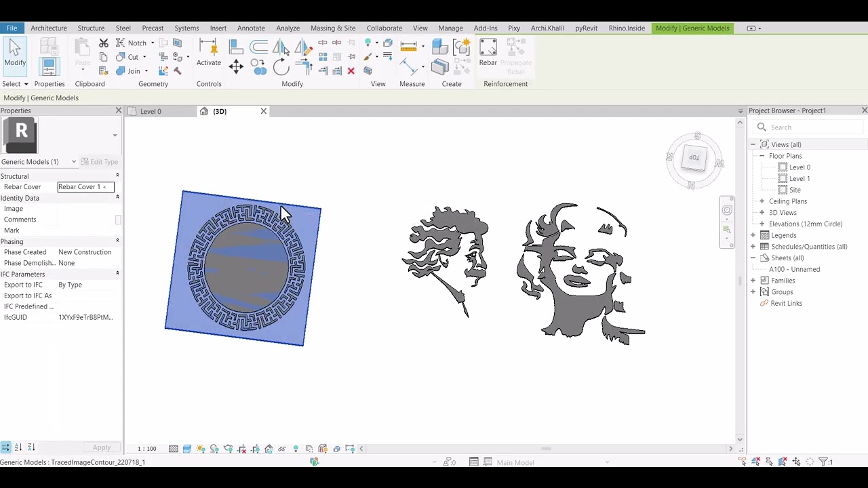This screenshot has width=868, height=488.
Task: Click the Comments property field
Action: 85,220
